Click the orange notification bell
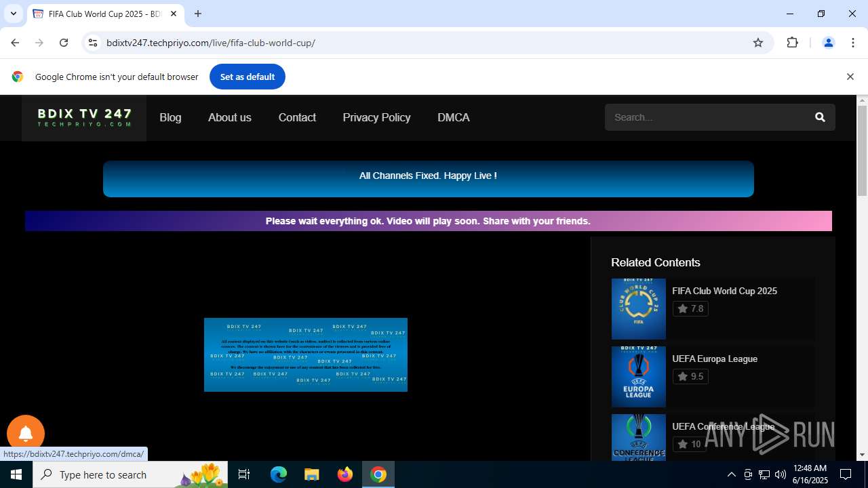This screenshot has height=488, width=868. 26,434
